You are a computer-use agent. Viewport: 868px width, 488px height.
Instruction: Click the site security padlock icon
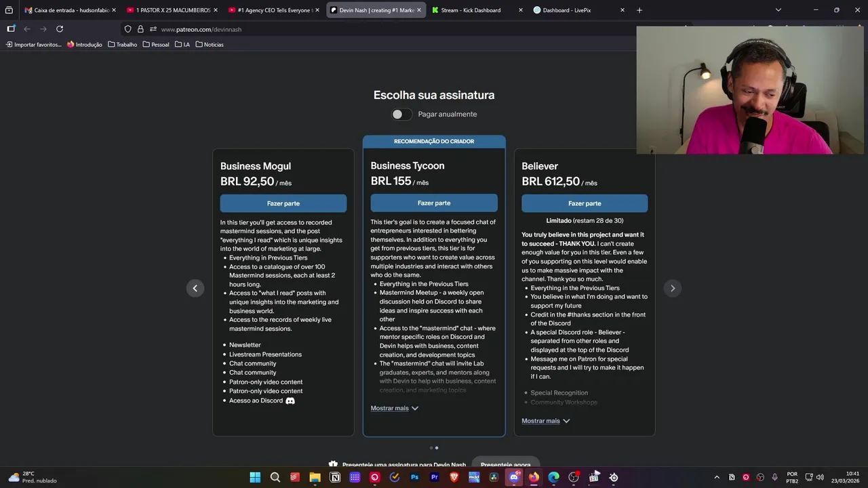click(140, 29)
